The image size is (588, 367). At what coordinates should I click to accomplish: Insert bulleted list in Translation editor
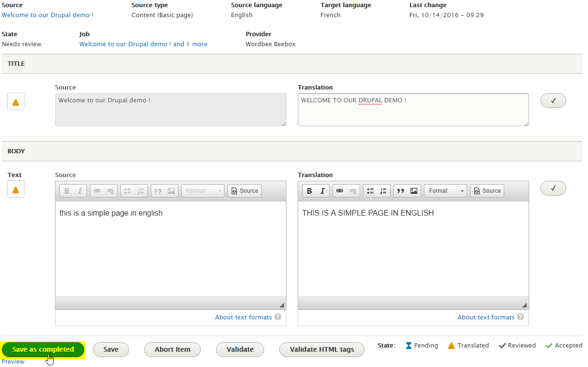(370, 191)
